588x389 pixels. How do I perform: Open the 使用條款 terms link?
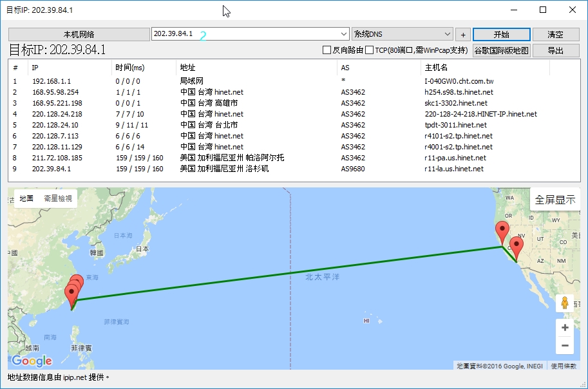(564, 366)
